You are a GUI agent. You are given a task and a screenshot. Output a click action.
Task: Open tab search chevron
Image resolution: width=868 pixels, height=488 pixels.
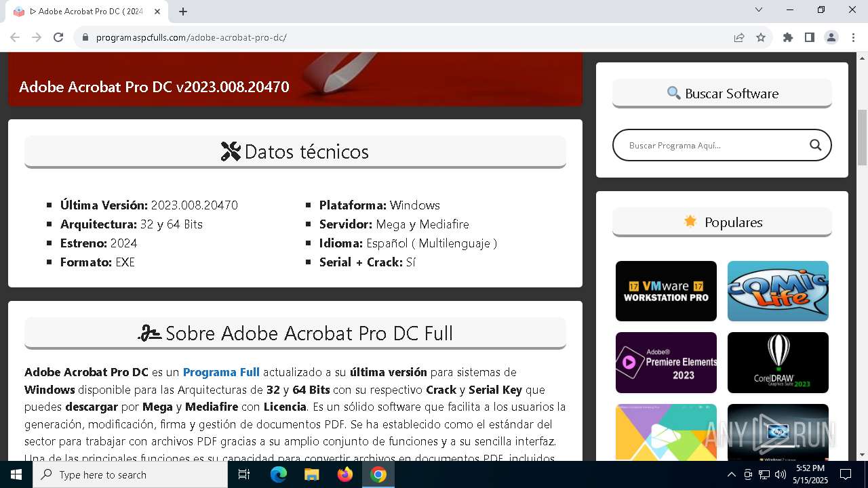click(x=759, y=9)
